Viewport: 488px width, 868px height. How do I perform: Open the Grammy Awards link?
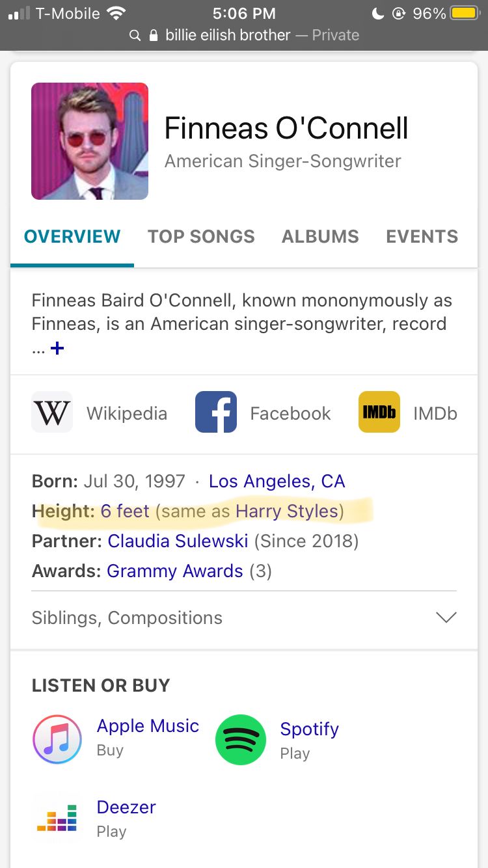175,571
